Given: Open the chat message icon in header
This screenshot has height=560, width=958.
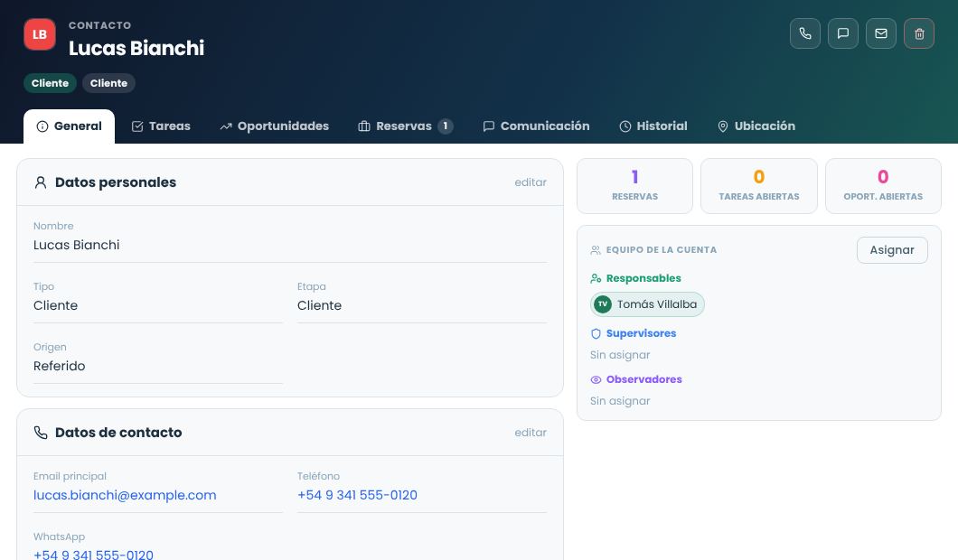Looking at the screenshot, I should (x=842, y=33).
